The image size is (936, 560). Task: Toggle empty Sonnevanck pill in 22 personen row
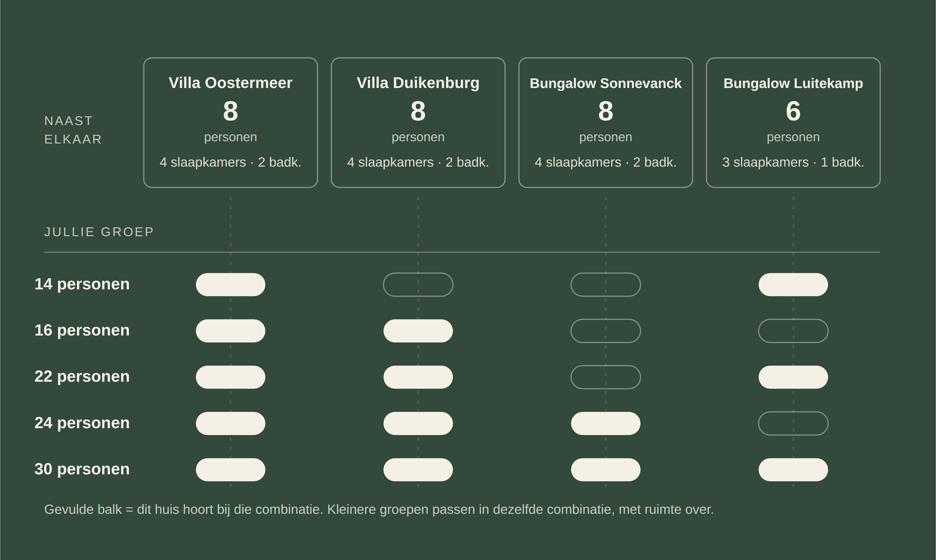pos(606,377)
